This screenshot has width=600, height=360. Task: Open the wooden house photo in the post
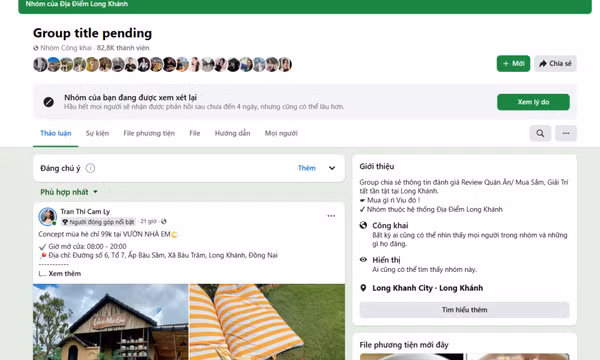coord(110,322)
